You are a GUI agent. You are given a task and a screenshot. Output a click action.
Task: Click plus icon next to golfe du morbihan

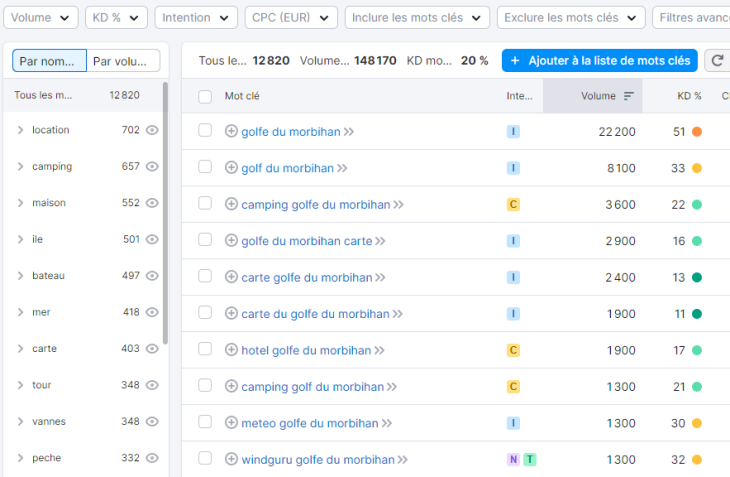pyautogui.click(x=231, y=131)
